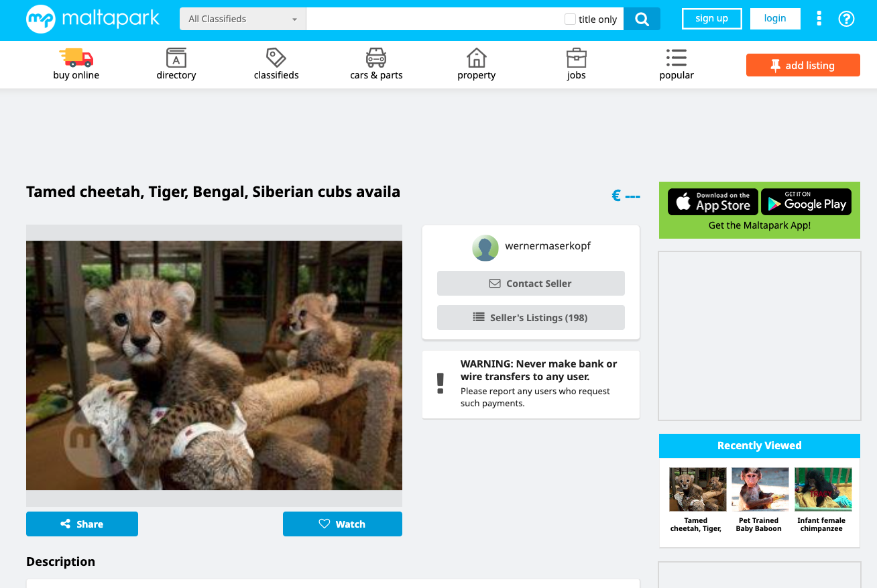
Task: Open the Classifieds section icon
Action: 276,58
